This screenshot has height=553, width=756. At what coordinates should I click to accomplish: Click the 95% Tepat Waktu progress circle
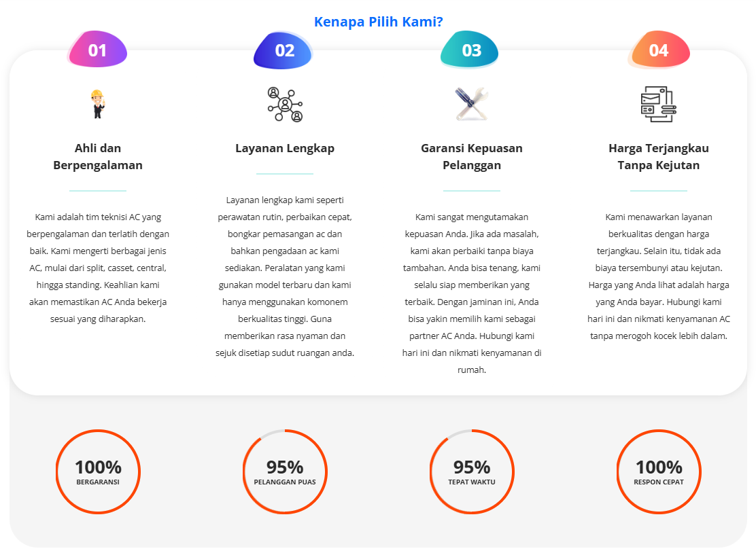pyautogui.click(x=472, y=471)
